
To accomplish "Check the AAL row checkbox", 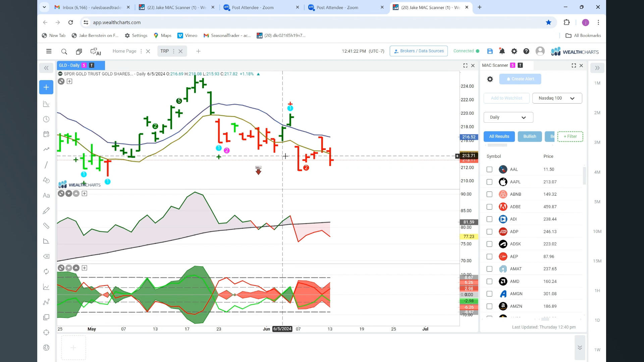I will [x=489, y=170].
